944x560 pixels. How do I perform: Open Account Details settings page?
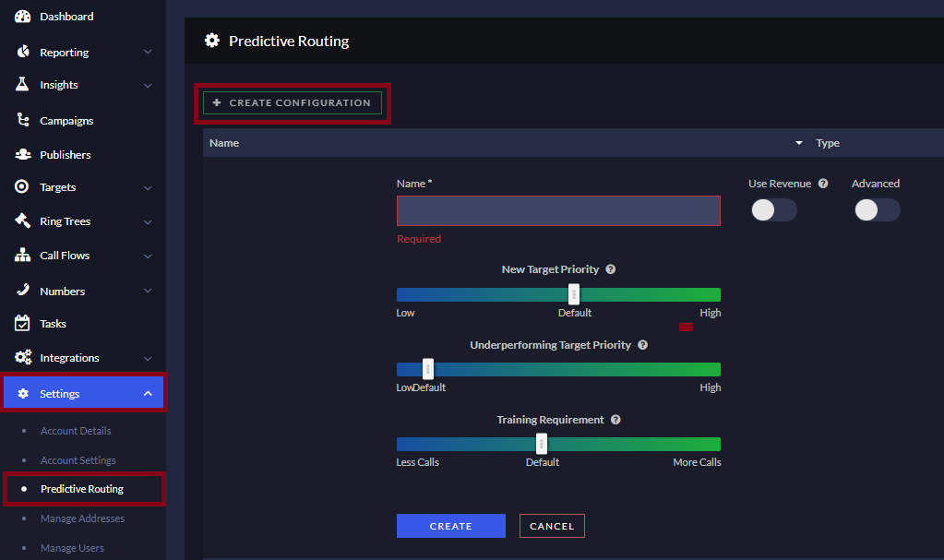click(x=76, y=431)
